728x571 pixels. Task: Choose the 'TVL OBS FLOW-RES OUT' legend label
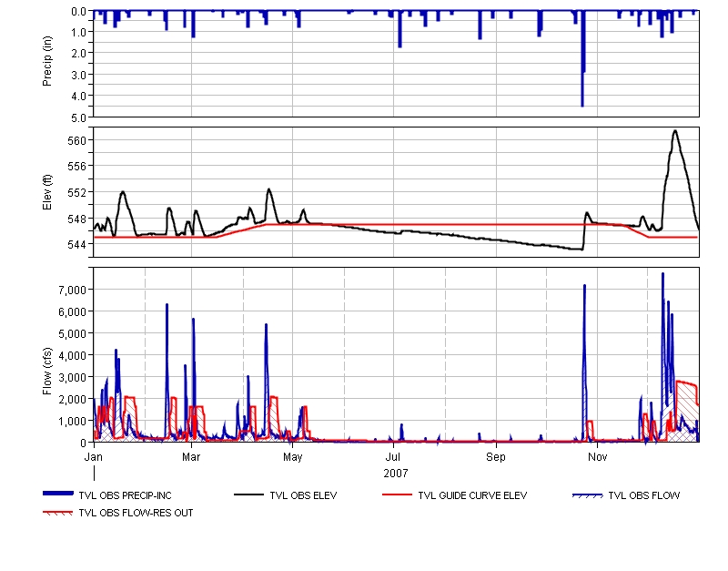[x=136, y=513]
